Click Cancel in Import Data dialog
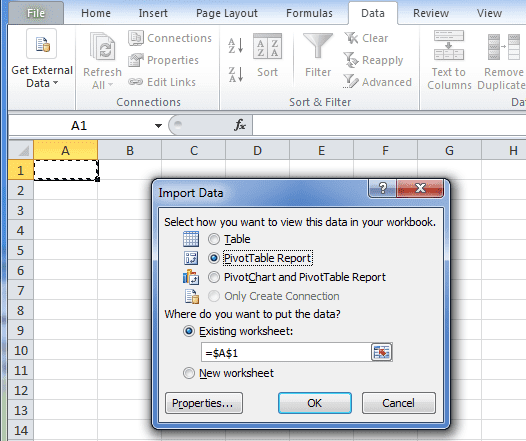The height and width of the screenshot is (441, 526). point(399,403)
